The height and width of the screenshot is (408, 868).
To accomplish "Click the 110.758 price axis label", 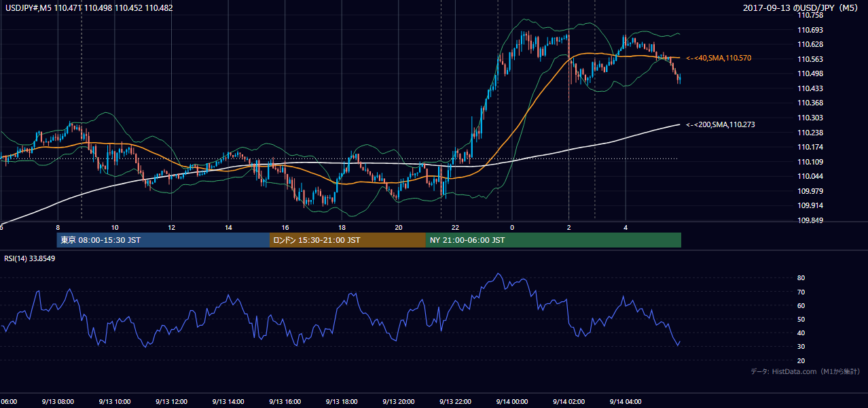I will (810, 15).
